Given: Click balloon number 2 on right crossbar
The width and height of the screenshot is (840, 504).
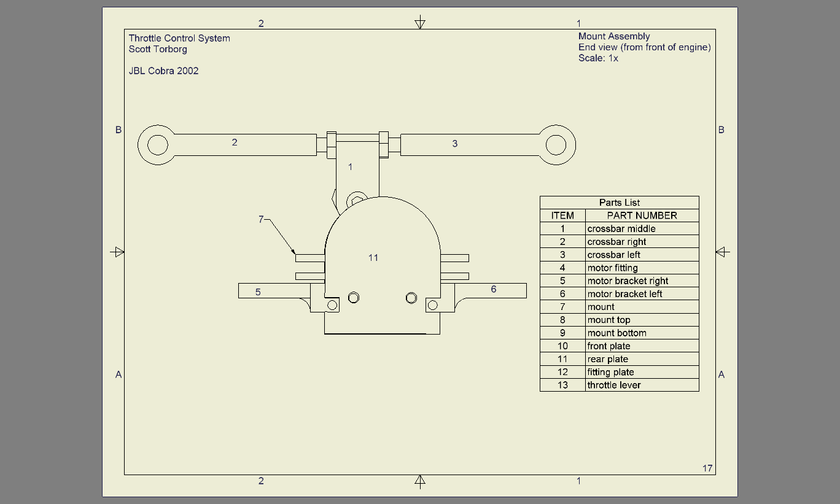Looking at the screenshot, I should 235,142.
